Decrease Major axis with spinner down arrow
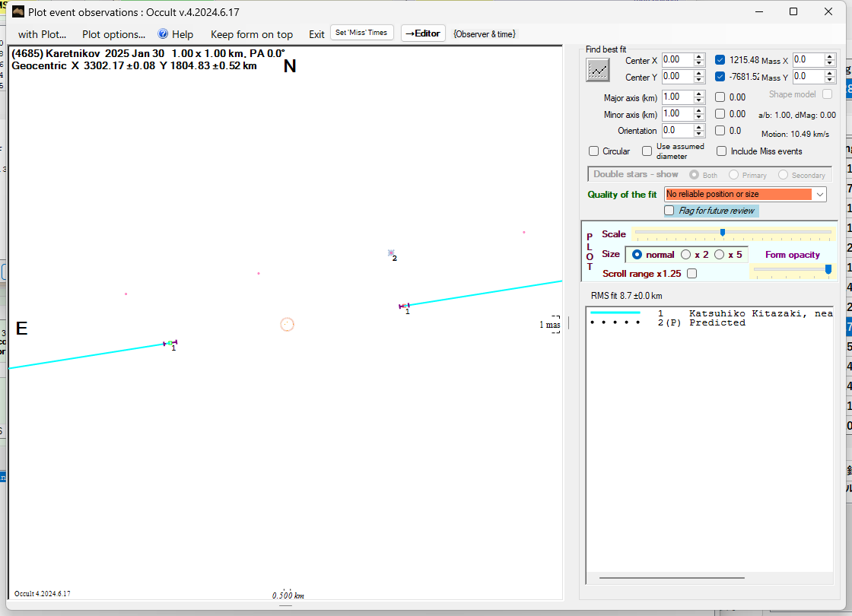Viewport: 852px width, 616px height. [699, 101]
